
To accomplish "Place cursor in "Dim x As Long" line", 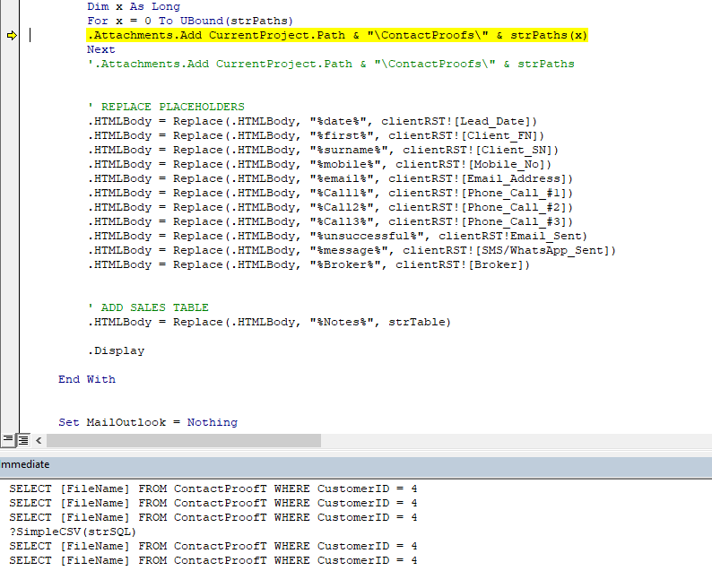I will pyautogui.click(x=134, y=7).
